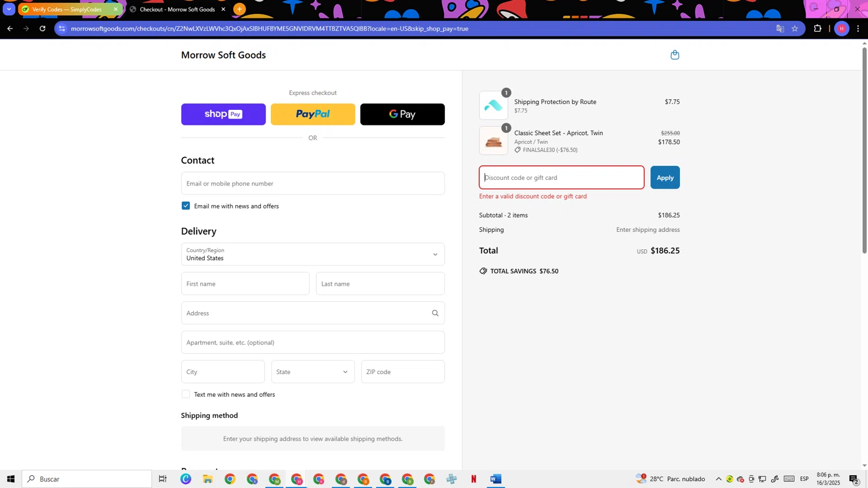Open the weather widget showing 28°C
The height and width of the screenshot is (488, 868).
670,479
